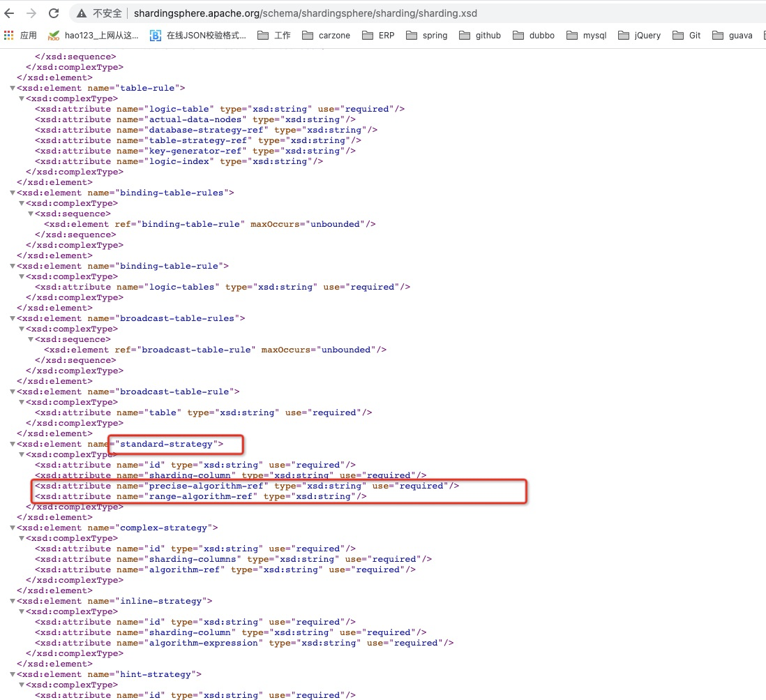
Task: Collapse the inline-strategy element node
Action: tap(13, 602)
